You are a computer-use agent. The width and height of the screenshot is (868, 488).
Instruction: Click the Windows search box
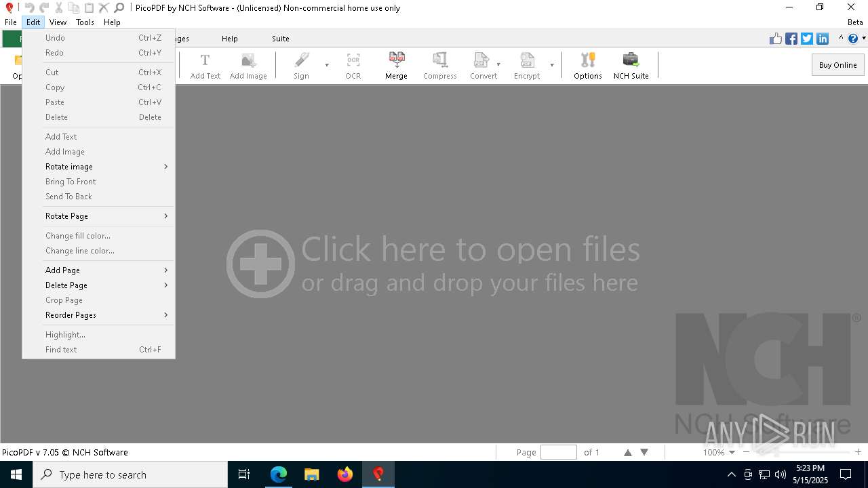(130, 474)
